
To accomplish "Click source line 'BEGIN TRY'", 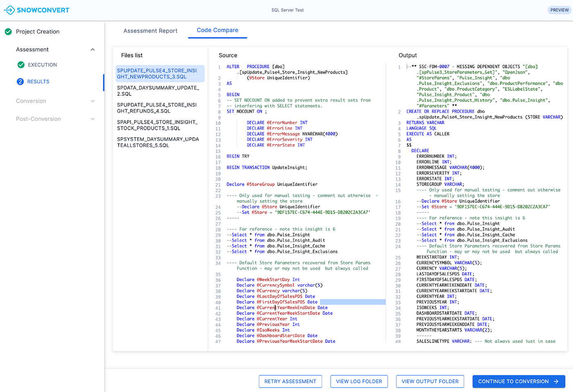I will pos(238,156).
